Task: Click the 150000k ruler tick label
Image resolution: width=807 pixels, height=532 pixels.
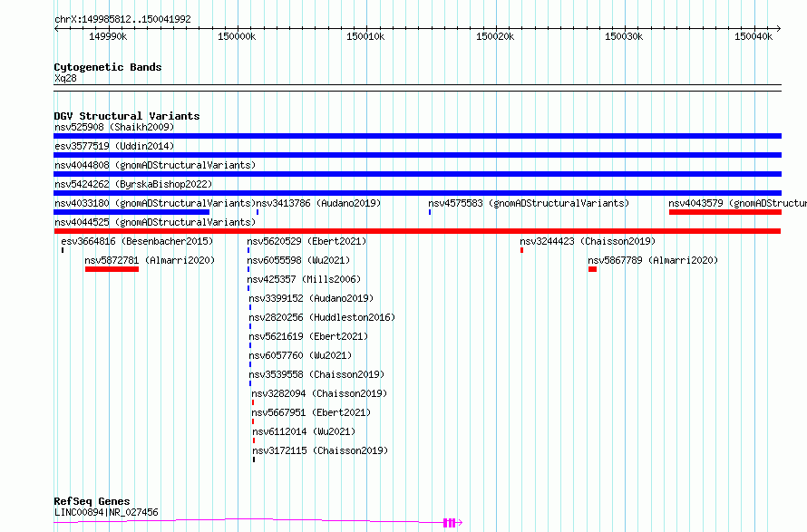Action: [237, 36]
